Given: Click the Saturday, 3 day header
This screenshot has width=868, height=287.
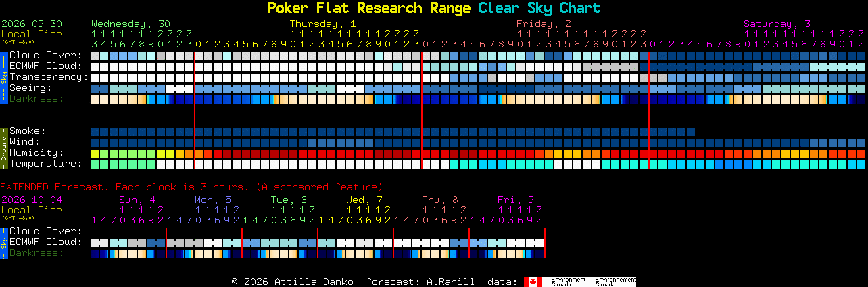Looking at the screenshot, I should pyautogui.click(x=777, y=24).
